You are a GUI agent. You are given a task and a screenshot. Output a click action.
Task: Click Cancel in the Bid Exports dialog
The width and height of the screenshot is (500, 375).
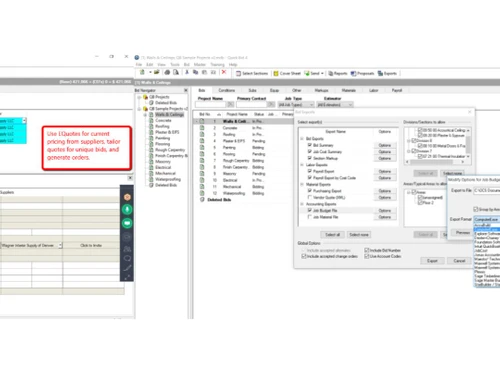click(459, 261)
